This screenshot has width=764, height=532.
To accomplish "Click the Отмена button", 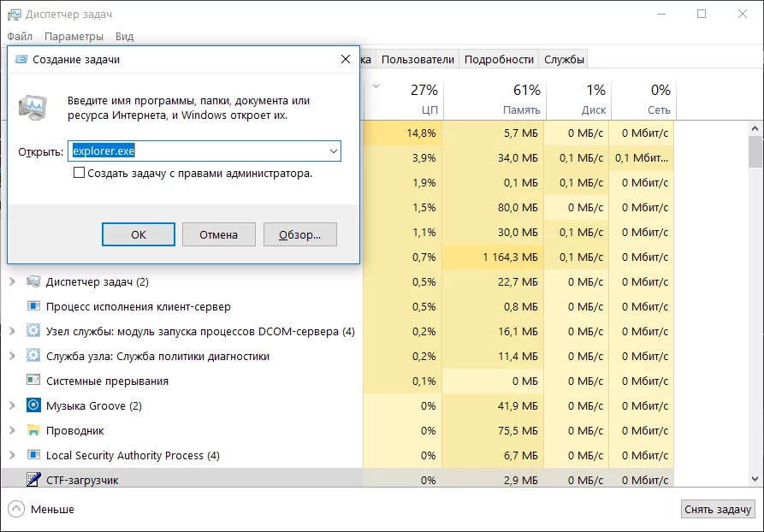I will 218,234.
